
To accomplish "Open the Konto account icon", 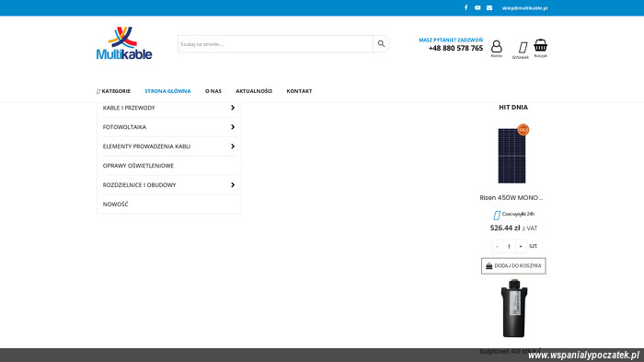I will coord(497,49).
